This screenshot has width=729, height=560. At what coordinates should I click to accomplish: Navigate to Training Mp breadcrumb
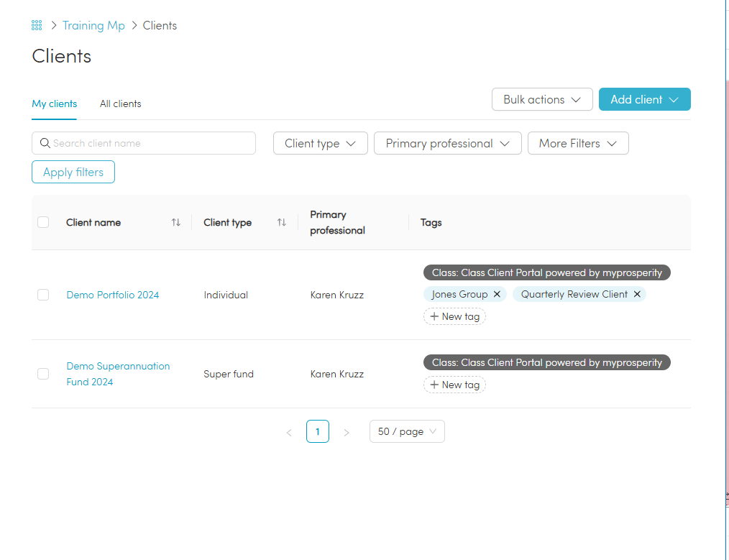93,26
